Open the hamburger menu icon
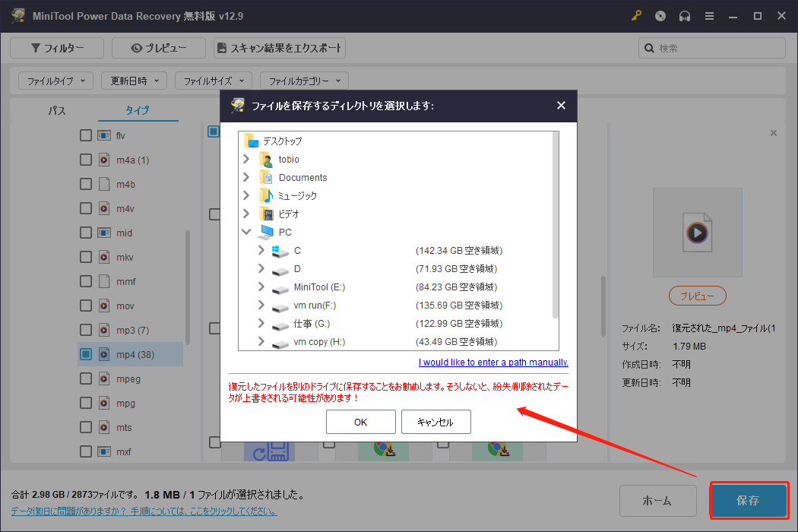This screenshot has width=798, height=532. click(x=709, y=16)
